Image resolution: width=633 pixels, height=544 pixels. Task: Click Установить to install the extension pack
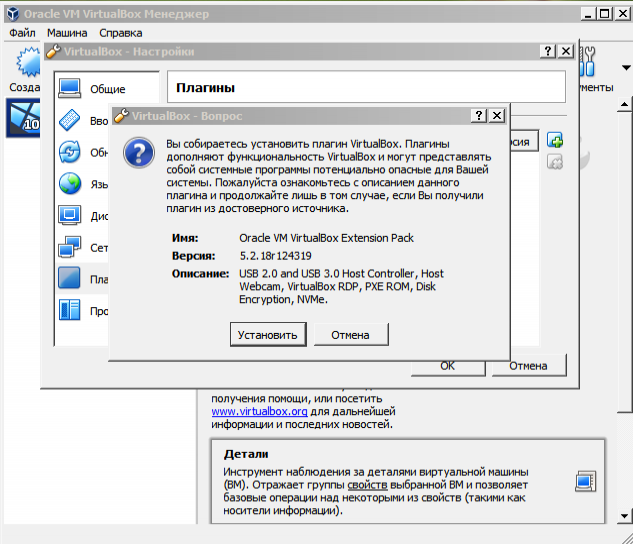pos(268,335)
